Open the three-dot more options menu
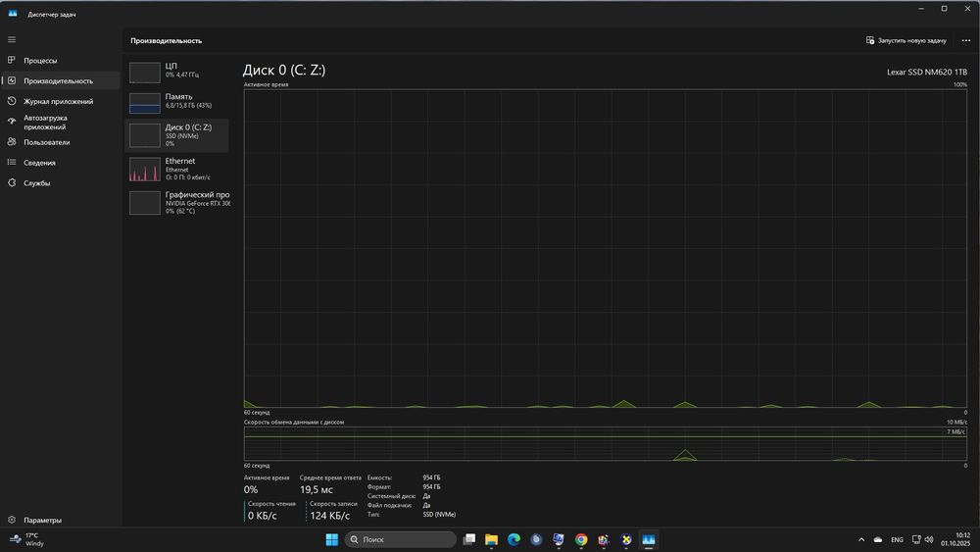Viewport: 980px width, 552px height. point(965,40)
